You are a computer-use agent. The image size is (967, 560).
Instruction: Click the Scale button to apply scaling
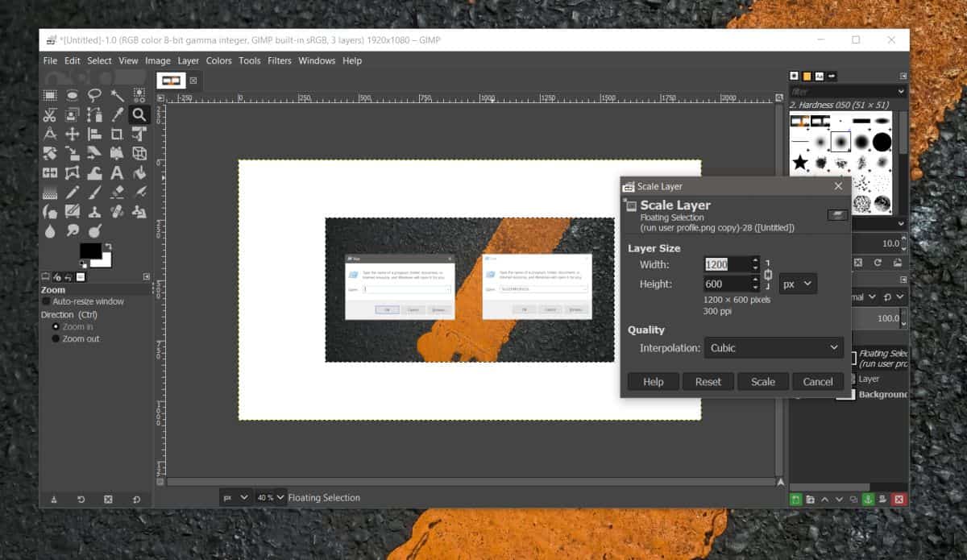762,381
